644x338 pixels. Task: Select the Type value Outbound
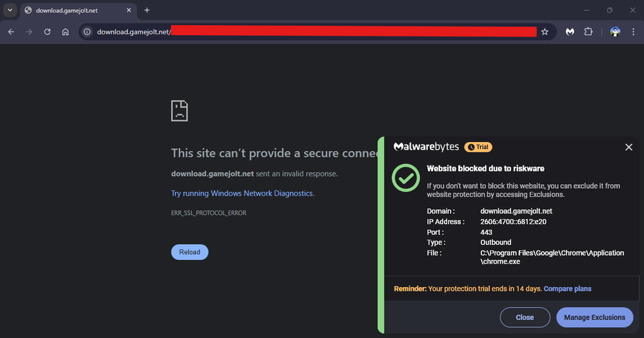[x=496, y=243]
